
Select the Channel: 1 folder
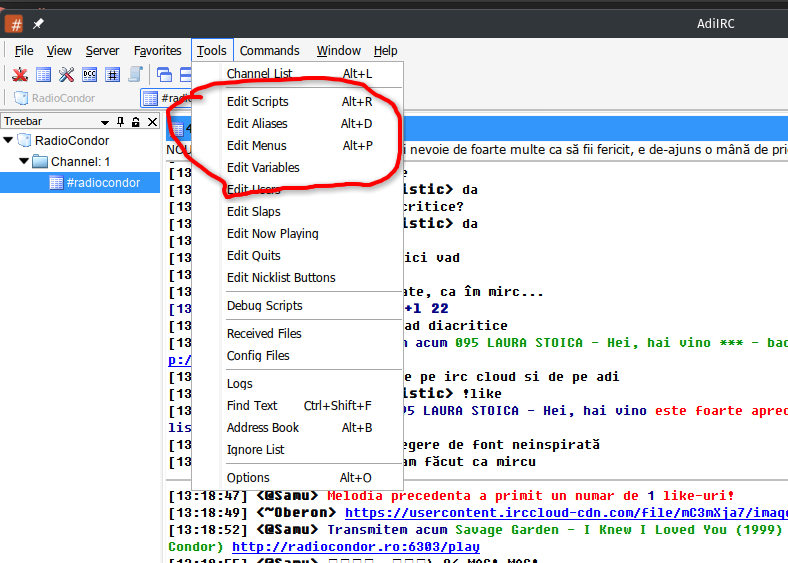click(80, 162)
